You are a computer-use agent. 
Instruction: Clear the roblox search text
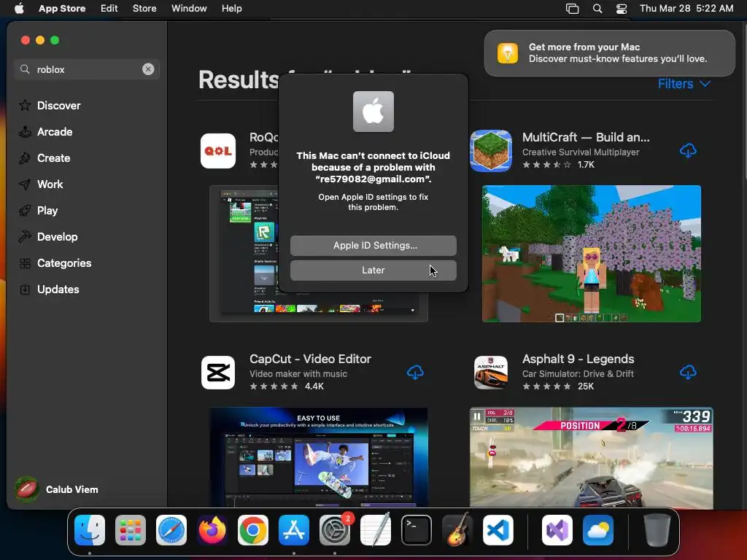click(148, 69)
